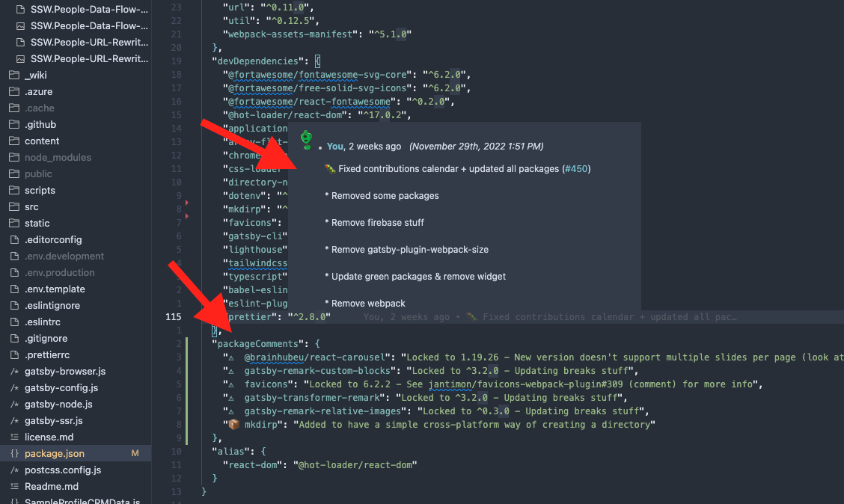Open gatsby-browser.js file
The width and height of the screenshot is (844, 504).
(65, 371)
